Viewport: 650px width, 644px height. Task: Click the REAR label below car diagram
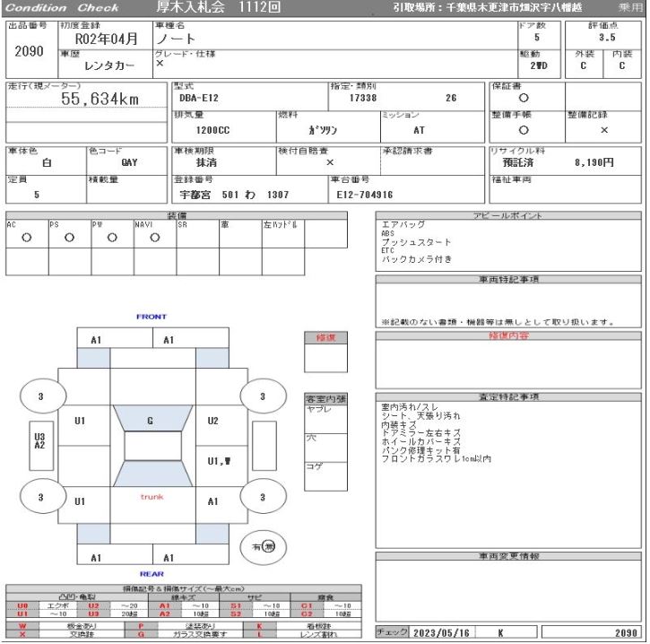click(151, 574)
